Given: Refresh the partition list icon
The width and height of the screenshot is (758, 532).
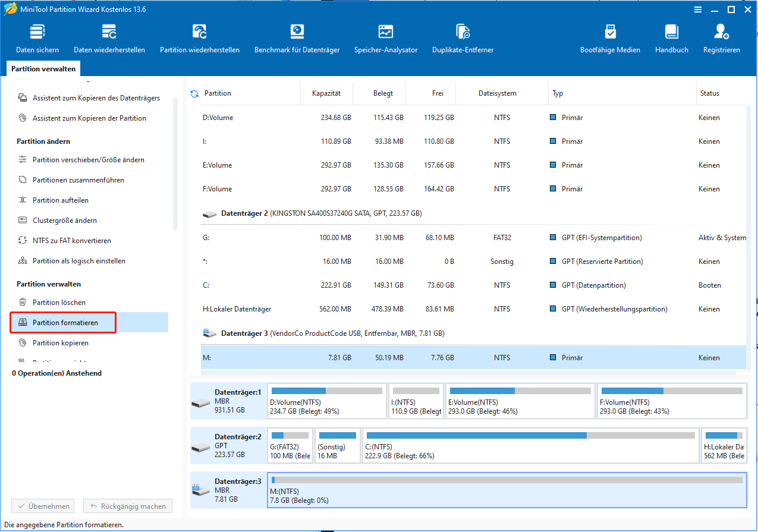Looking at the screenshot, I should [194, 93].
